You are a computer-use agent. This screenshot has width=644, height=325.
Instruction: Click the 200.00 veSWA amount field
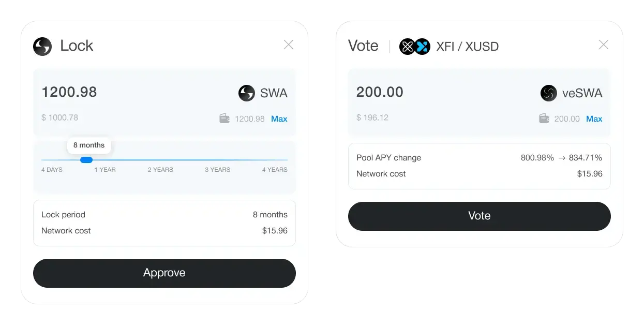380,92
